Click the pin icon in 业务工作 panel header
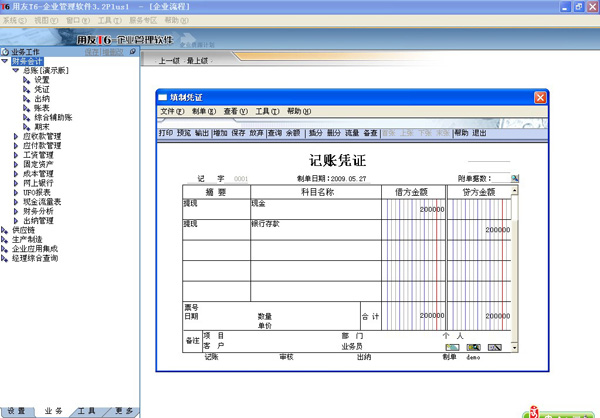 (133, 51)
